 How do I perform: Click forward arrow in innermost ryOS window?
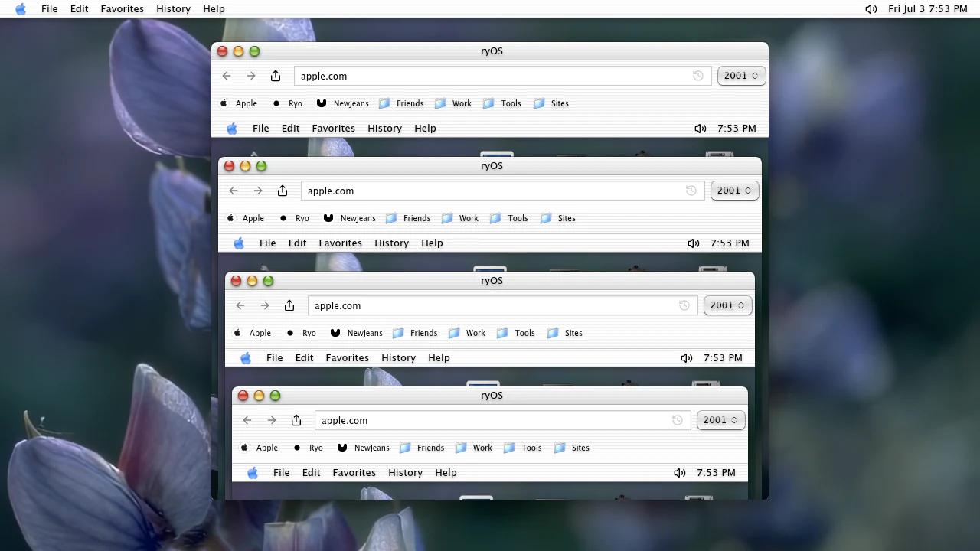point(272,420)
